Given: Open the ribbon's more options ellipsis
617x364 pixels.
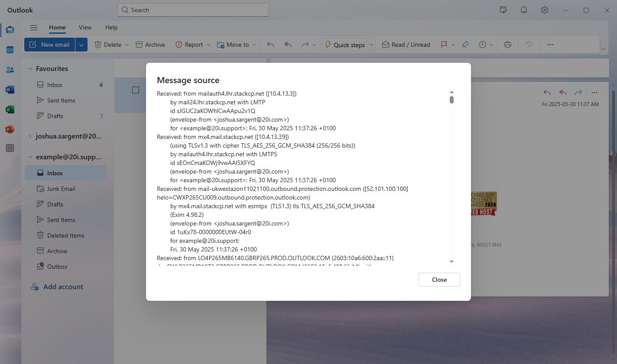Looking at the screenshot, I should pos(550,45).
